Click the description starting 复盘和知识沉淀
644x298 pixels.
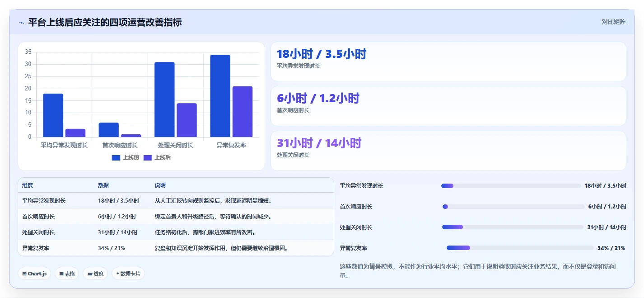221,248
